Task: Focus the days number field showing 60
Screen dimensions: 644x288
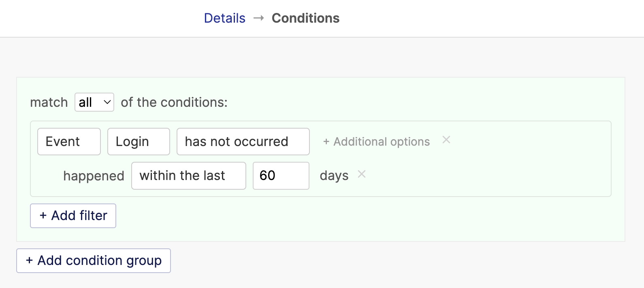Action: click(281, 176)
